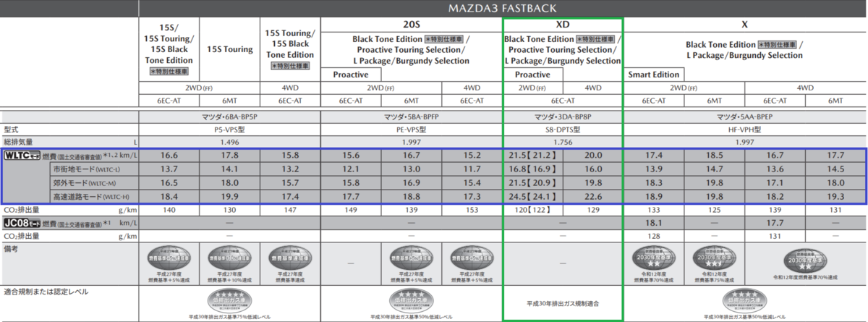Click the Smart Edition cell

(654, 75)
